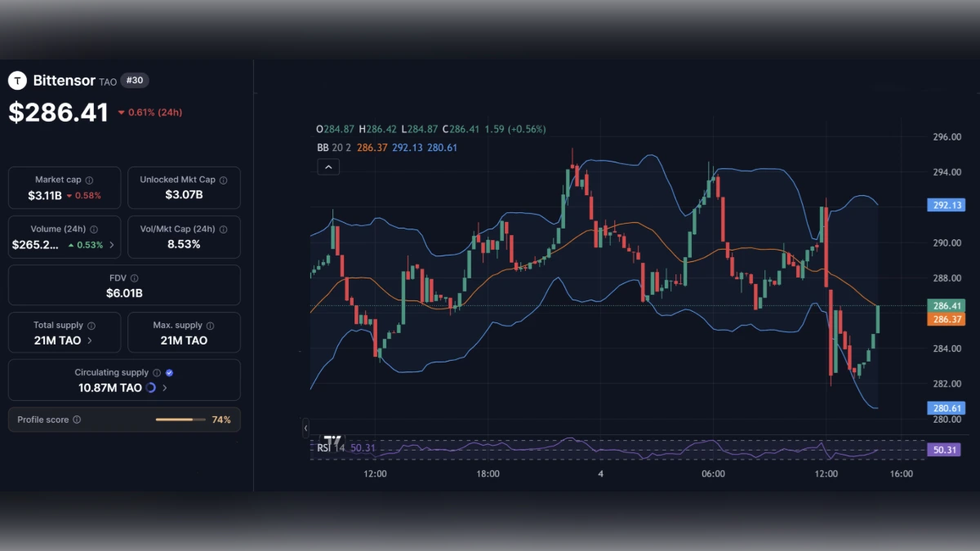This screenshot has width=980, height=551.
Task: Click the Profile score progress bar
Action: 180,420
